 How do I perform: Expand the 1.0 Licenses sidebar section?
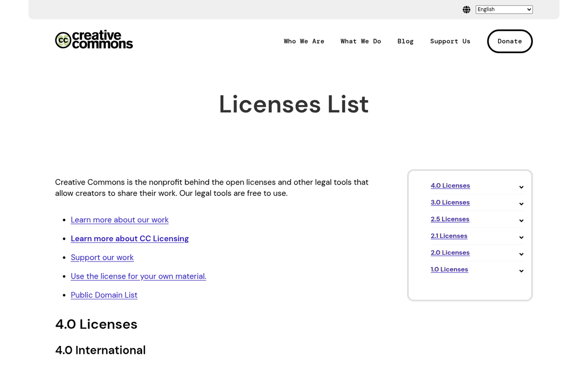[x=521, y=270]
